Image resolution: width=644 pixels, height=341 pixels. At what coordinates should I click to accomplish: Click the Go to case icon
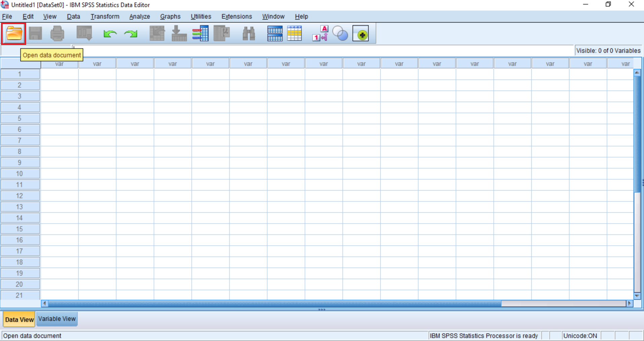point(157,34)
